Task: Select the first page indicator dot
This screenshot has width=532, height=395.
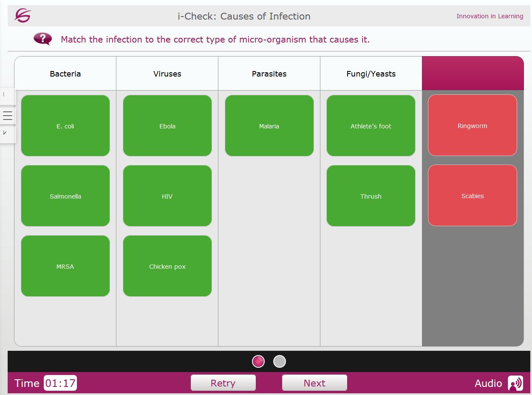Action: click(258, 361)
